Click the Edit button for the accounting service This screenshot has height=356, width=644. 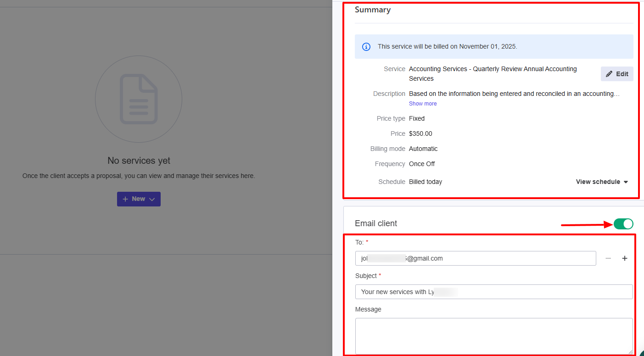click(x=617, y=74)
